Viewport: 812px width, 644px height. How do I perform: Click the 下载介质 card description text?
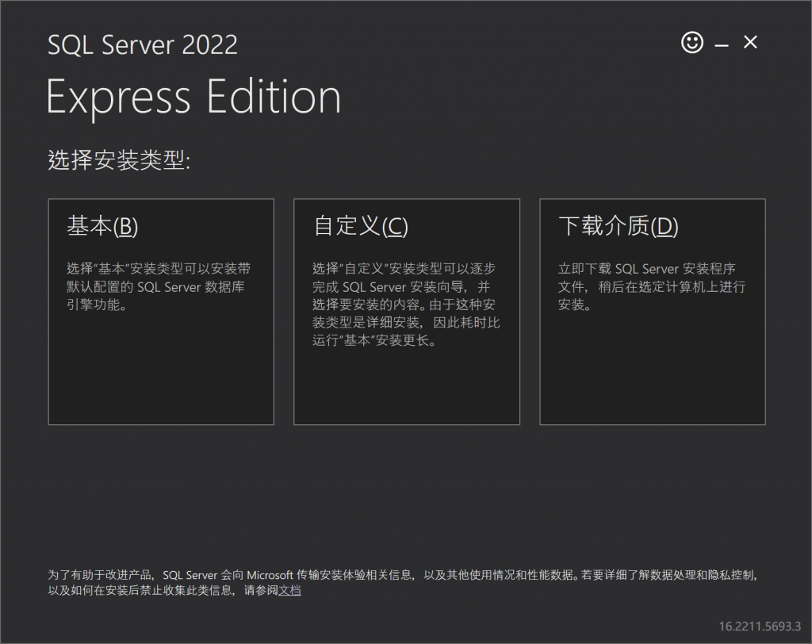(x=649, y=286)
